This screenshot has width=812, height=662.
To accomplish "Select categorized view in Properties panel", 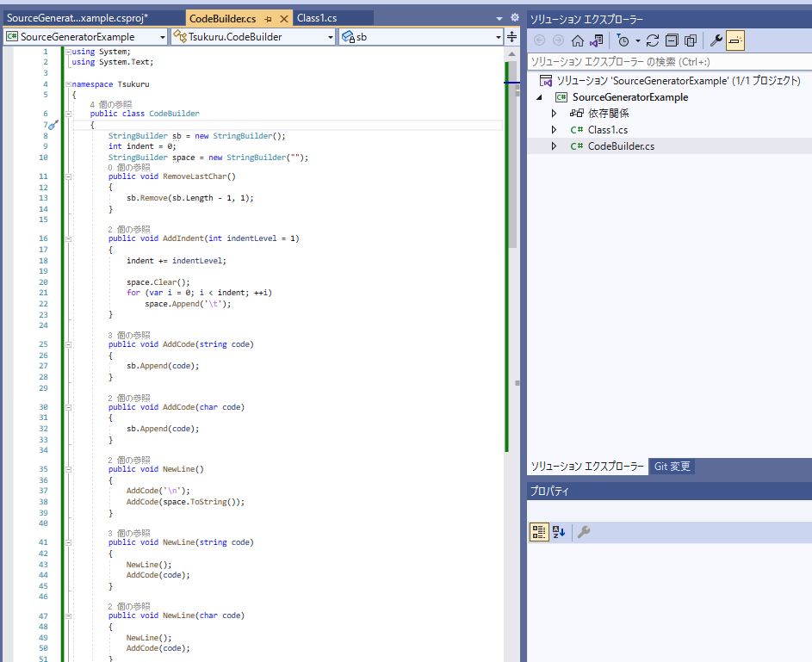I will [x=539, y=532].
